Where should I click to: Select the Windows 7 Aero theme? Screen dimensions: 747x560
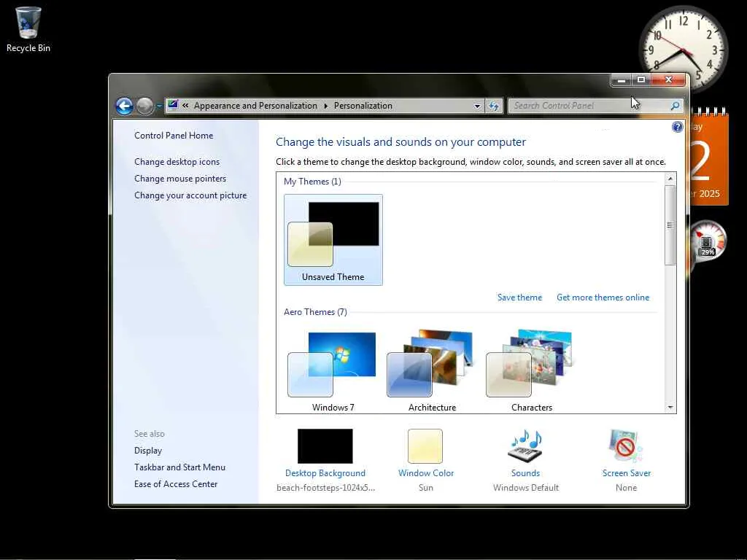coord(333,369)
